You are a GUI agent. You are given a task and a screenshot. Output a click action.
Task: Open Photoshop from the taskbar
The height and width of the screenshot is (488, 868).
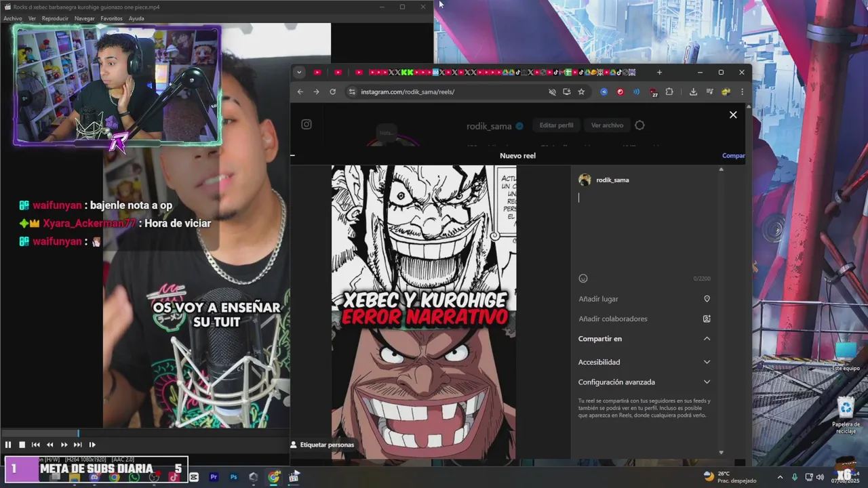[233, 477]
